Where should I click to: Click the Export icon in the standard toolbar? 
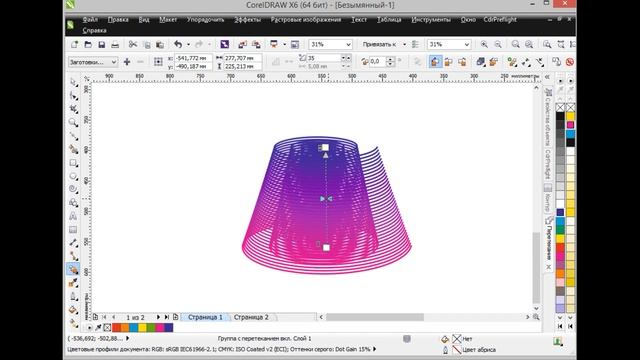coord(256,44)
